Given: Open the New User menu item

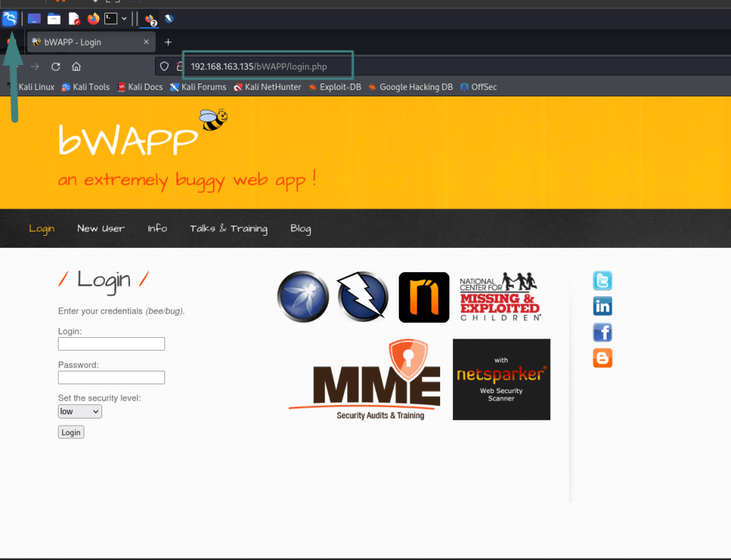Looking at the screenshot, I should coord(101,229).
